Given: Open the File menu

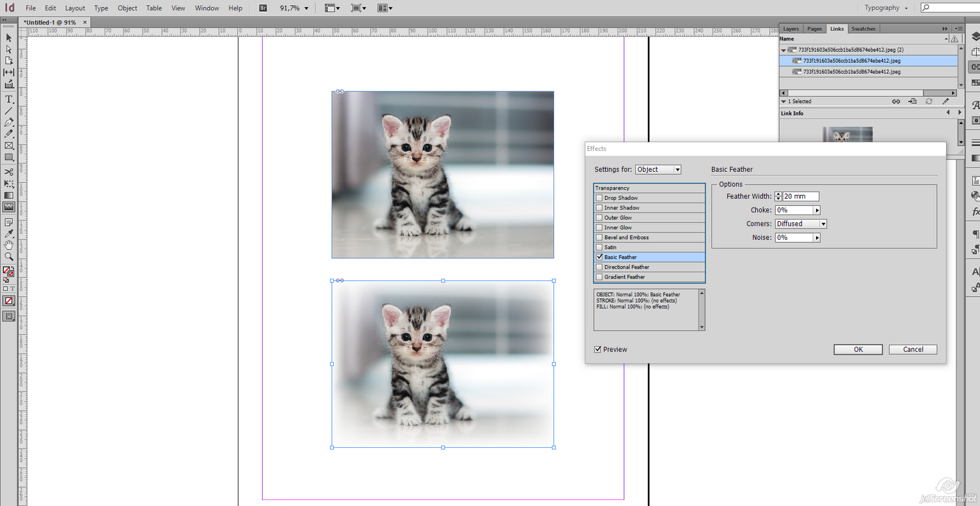Looking at the screenshot, I should 31,8.
